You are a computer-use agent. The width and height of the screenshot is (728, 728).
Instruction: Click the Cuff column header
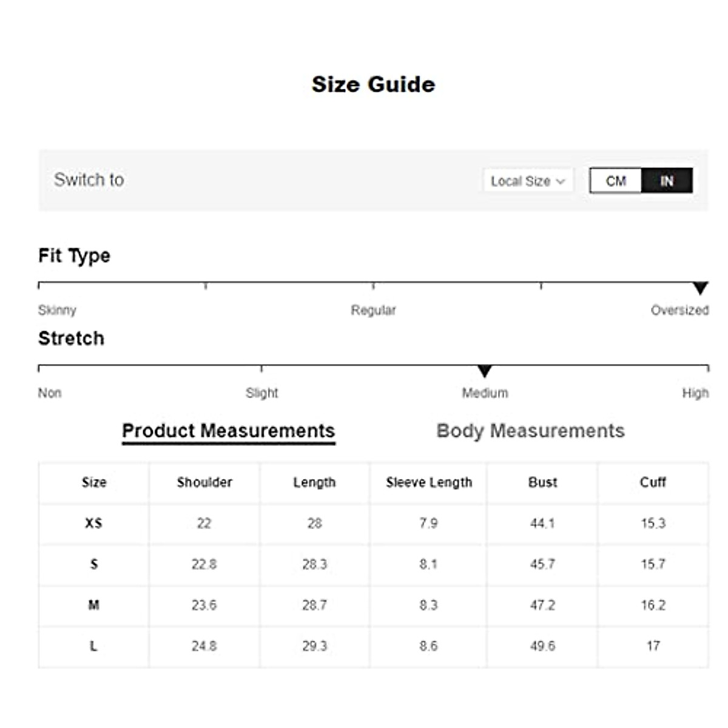point(653,482)
